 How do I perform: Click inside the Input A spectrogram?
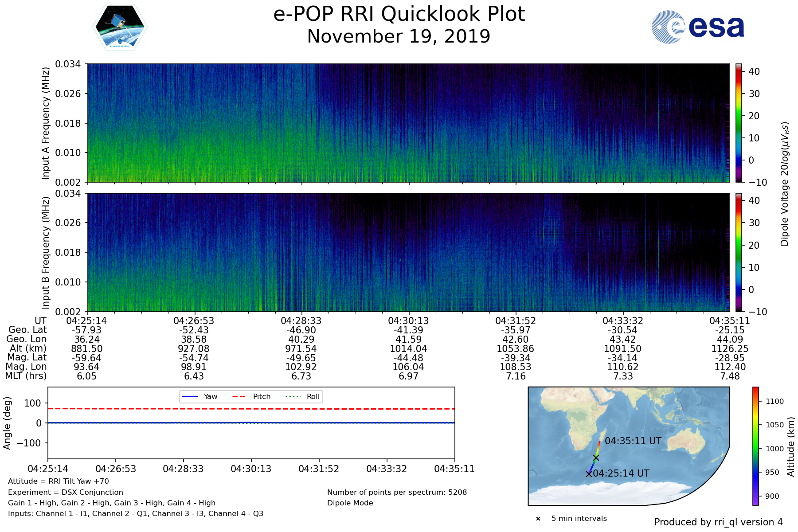(x=408, y=123)
